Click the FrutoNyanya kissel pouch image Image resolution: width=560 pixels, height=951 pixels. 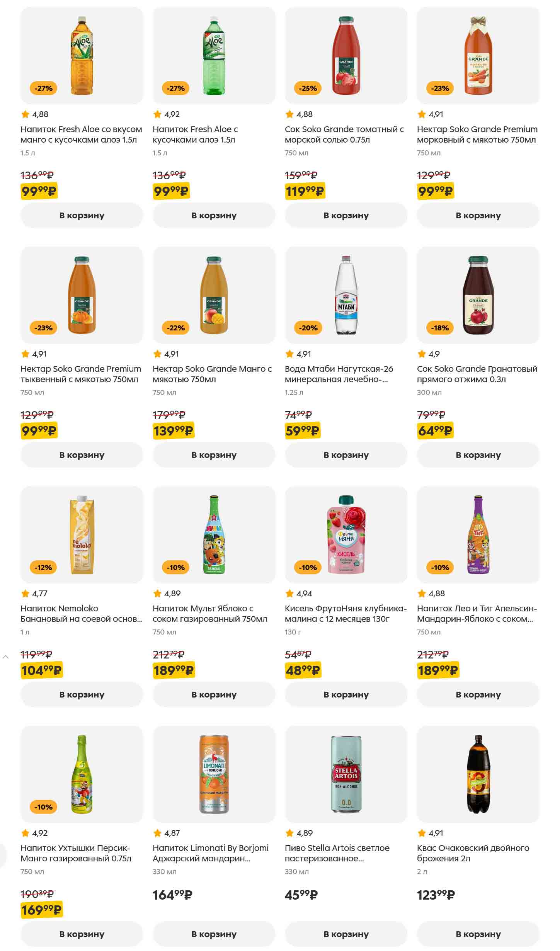pyautogui.click(x=346, y=534)
